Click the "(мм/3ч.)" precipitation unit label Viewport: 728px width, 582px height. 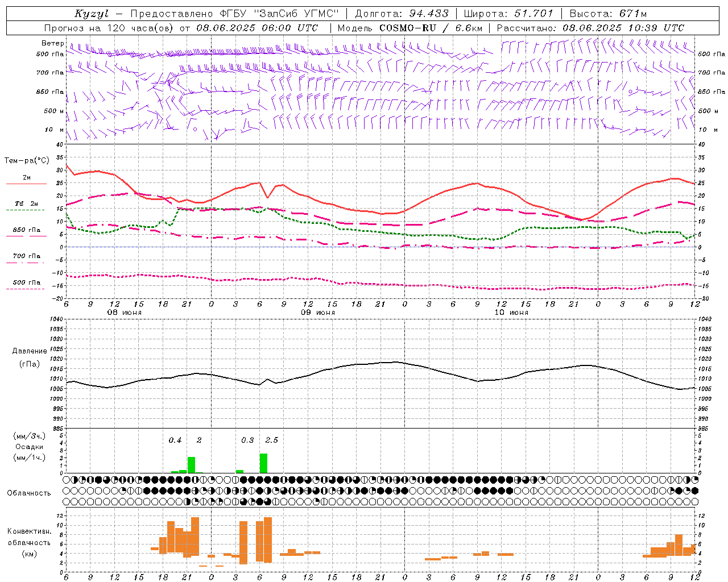point(30,436)
